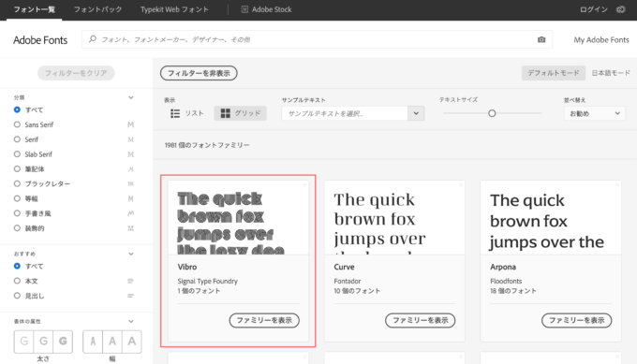Choose the 見出し recommendation radio
637x364 pixels.
(x=17, y=296)
